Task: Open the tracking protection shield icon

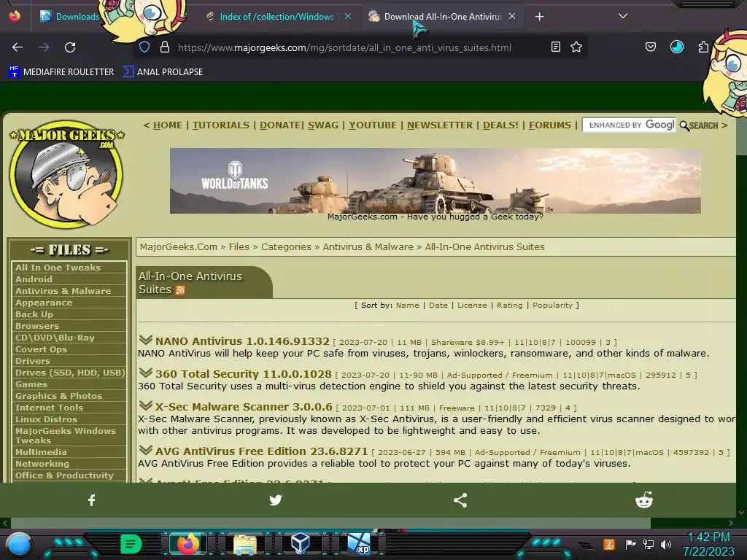Action: [144, 47]
